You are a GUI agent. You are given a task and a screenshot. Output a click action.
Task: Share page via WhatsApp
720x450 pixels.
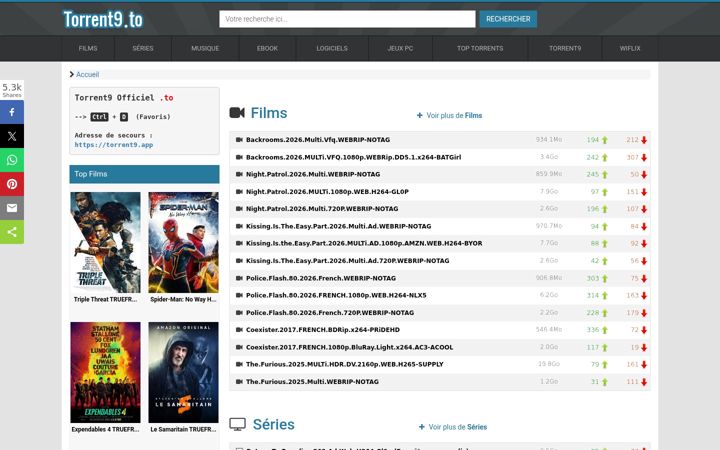click(12, 160)
